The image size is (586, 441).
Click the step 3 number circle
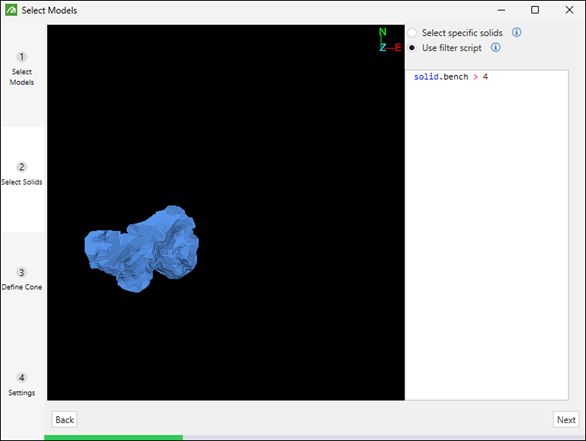pyautogui.click(x=22, y=272)
